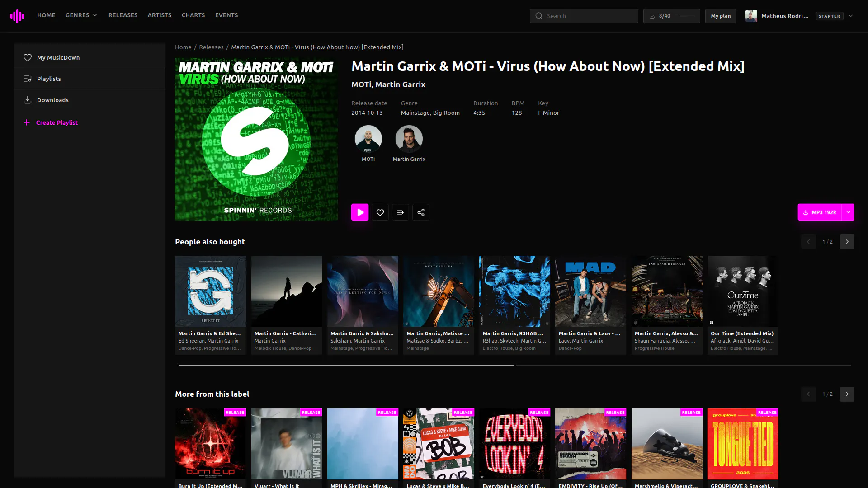Screen dimensions: 868x488
Task: Open Martin Garrix - Catharina release thumbnail
Action: pos(287,291)
